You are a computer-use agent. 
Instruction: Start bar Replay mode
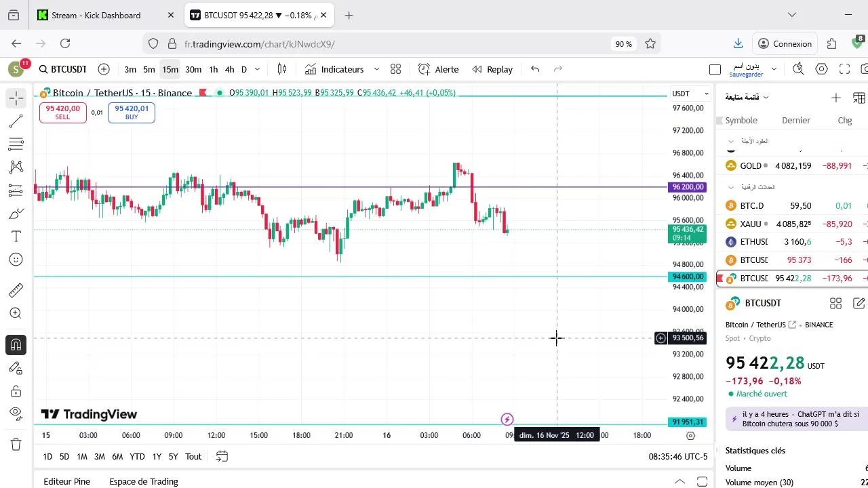pos(492,69)
